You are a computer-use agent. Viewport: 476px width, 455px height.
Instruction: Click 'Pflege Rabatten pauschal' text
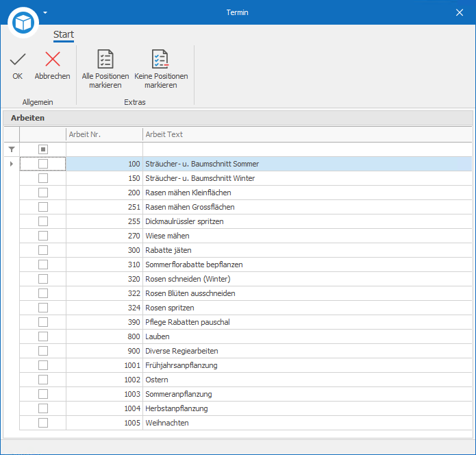(188, 322)
